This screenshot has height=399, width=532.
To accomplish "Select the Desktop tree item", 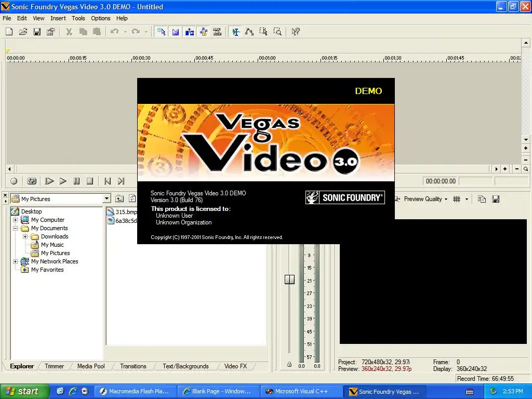I will [x=31, y=211].
